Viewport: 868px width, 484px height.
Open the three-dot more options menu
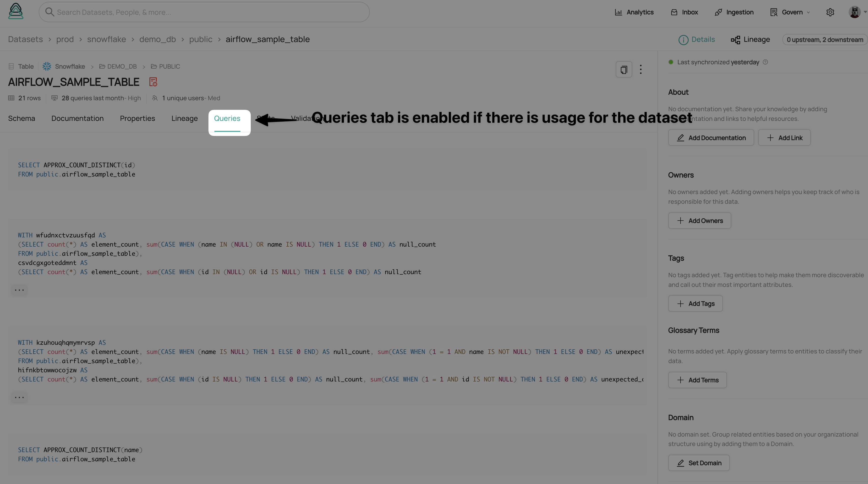click(x=641, y=70)
